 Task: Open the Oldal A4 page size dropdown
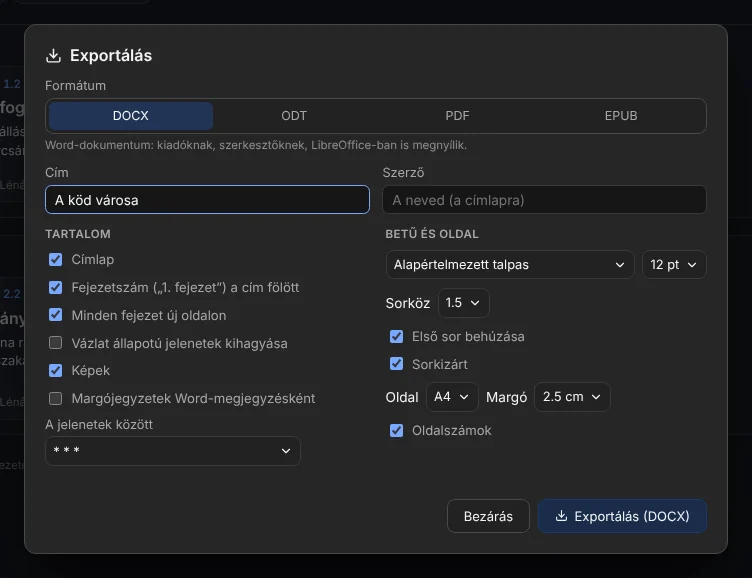(452, 397)
